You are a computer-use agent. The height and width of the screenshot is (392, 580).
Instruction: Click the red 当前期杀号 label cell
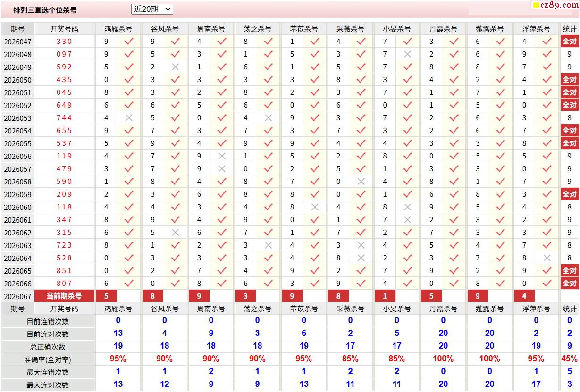click(x=64, y=296)
